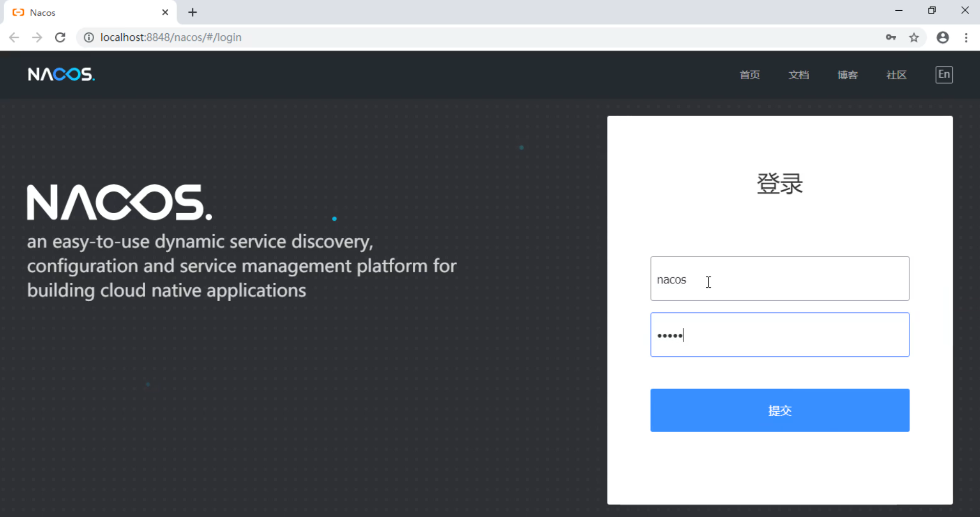The height and width of the screenshot is (517, 980).
Task: Bookmark this page with the star icon
Action: 914,37
